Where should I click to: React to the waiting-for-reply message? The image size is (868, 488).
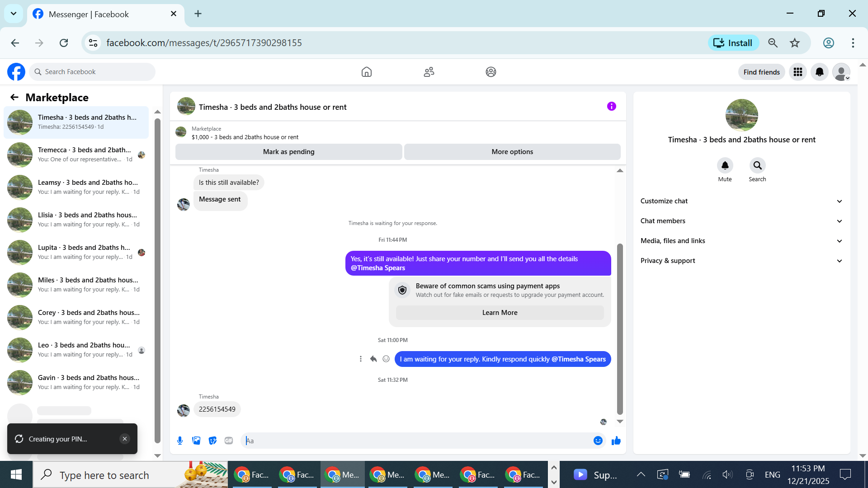pyautogui.click(x=386, y=359)
